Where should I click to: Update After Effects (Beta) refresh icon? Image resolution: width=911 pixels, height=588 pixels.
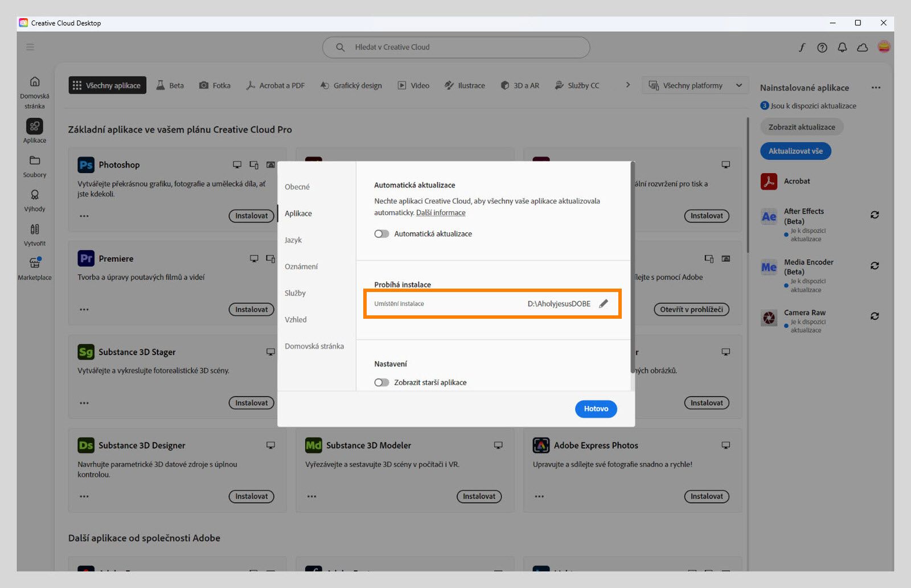pyautogui.click(x=875, y=215)
